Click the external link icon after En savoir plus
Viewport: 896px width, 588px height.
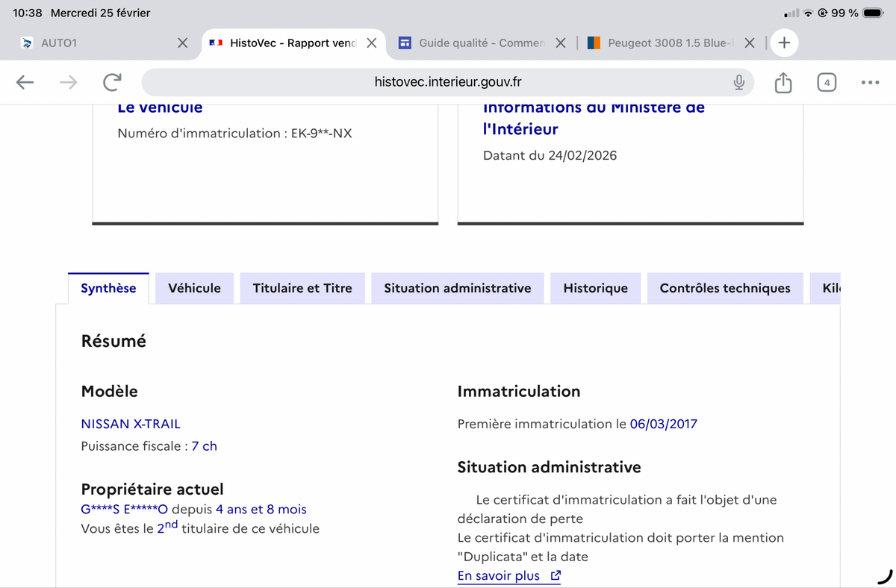[555, 575]
